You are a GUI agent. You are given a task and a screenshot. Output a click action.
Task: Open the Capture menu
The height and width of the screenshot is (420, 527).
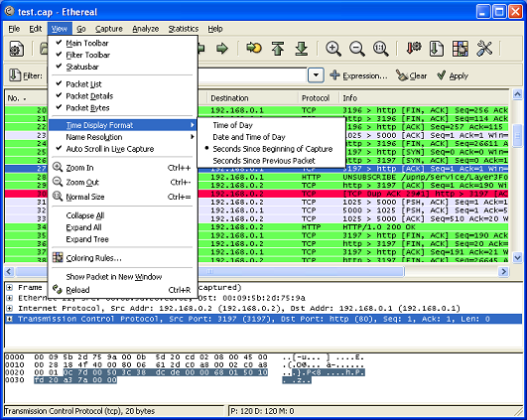pyautogui.click(x=109, y=29)
